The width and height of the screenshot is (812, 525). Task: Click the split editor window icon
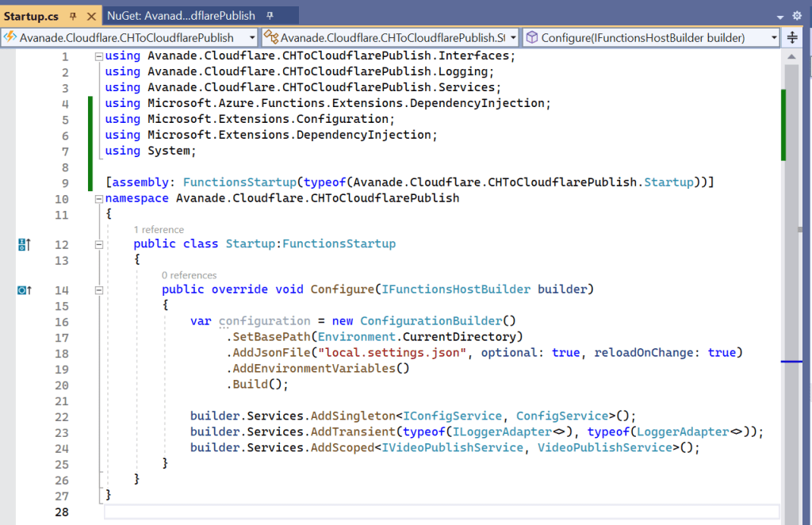coord(792,37)
